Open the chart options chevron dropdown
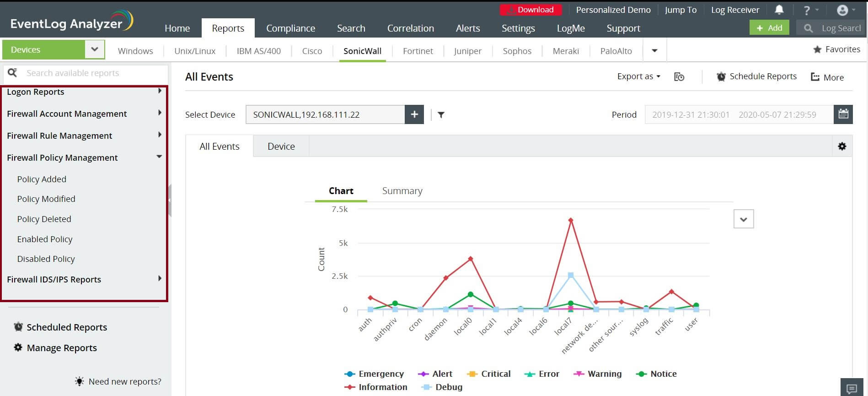 [744, 219]
